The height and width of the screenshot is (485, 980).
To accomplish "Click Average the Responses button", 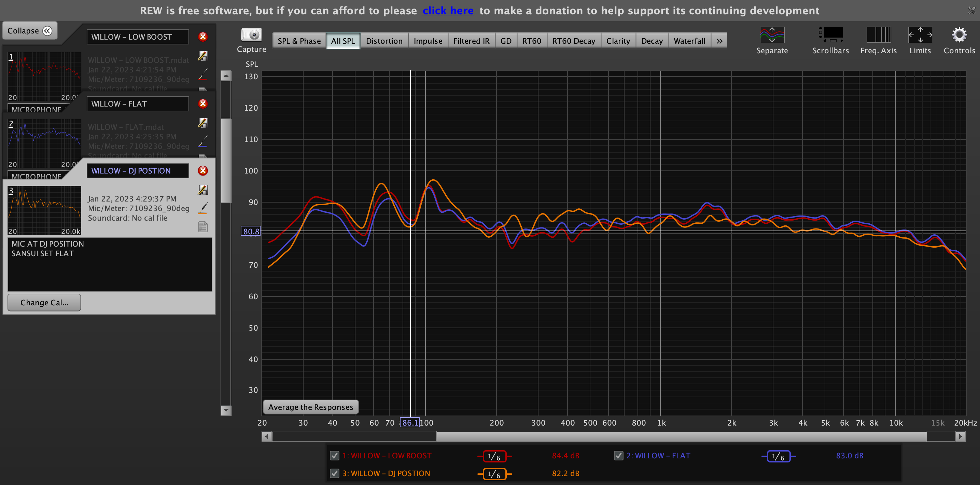I will click(x=310, y=407).
